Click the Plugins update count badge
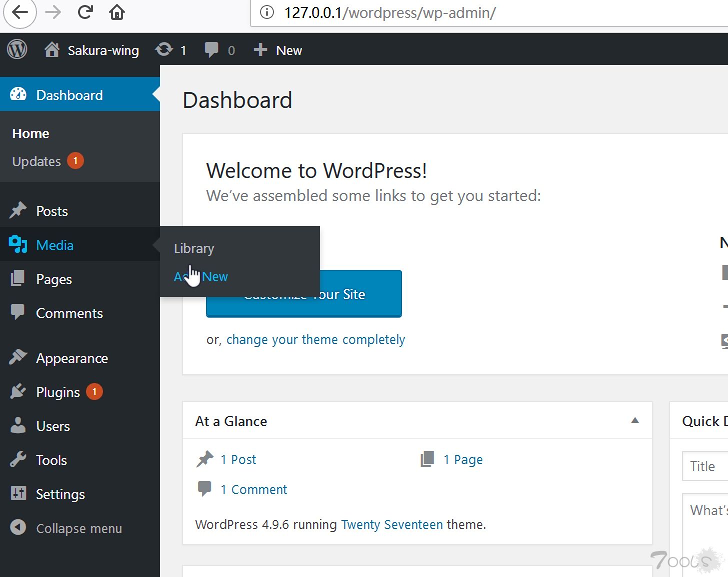 pyautogui.click(x=94, y=391)
